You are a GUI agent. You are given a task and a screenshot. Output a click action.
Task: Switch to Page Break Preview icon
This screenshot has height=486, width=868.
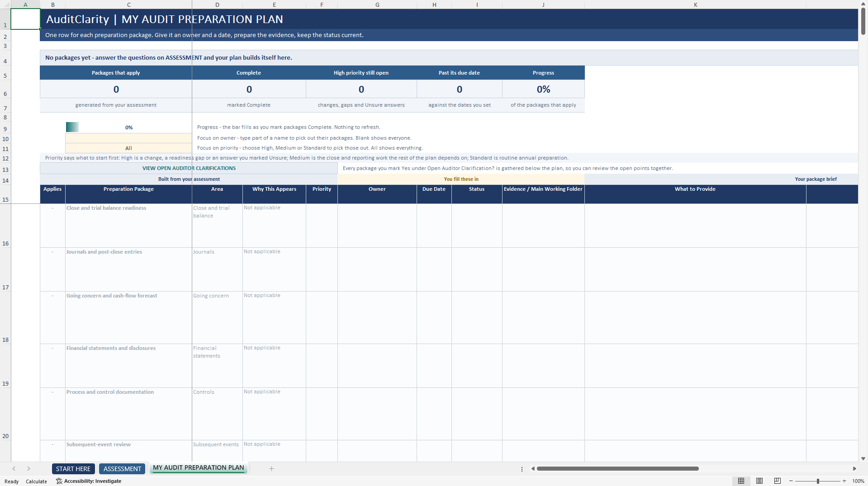click(778, 481)
